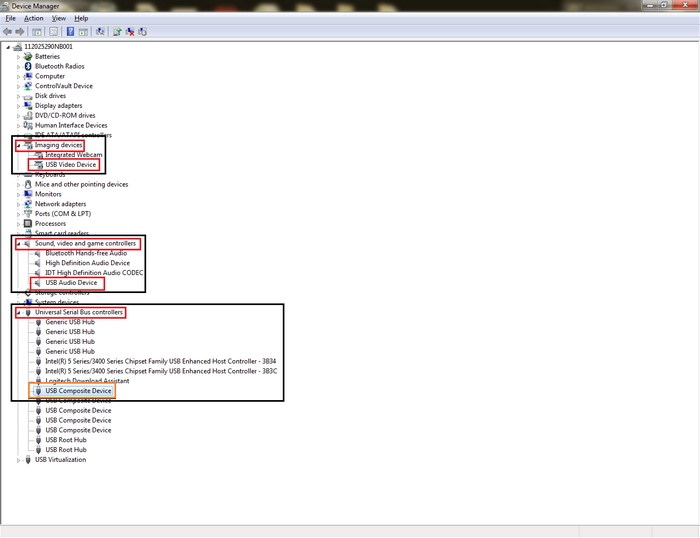Click the computer icon beside 112025290NB001
Viewport: 700px width, 538px height.
[x=17, y=46]
